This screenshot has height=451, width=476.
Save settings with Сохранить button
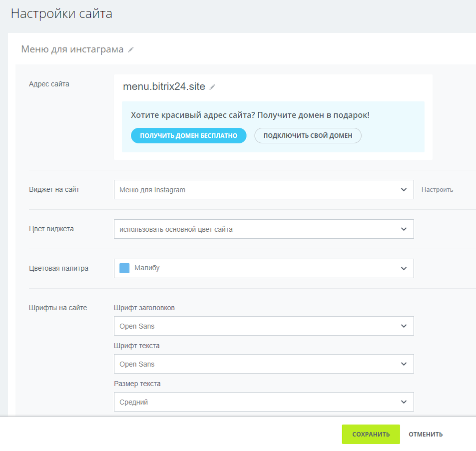tap(371, 434)
